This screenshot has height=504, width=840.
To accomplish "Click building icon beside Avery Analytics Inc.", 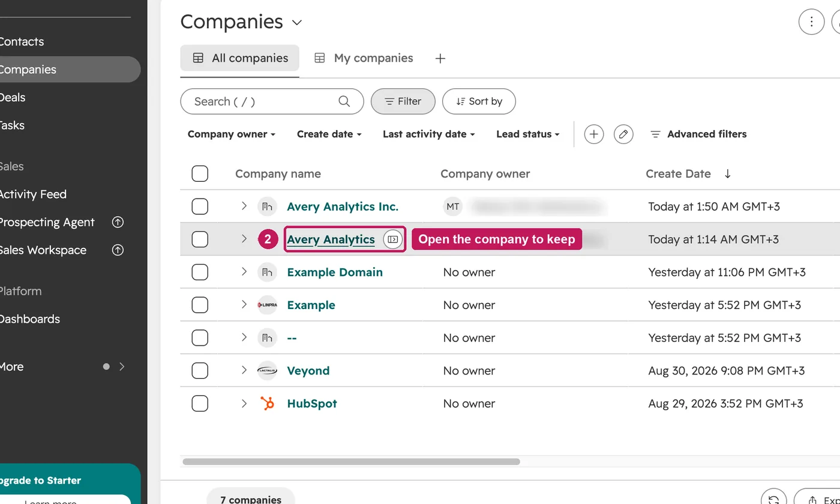I will tap(268, 206).
